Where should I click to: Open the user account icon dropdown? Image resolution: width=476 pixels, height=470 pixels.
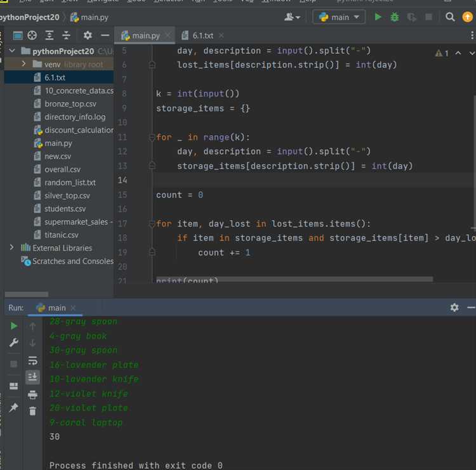pyautogui.click(x=292, y=17)
